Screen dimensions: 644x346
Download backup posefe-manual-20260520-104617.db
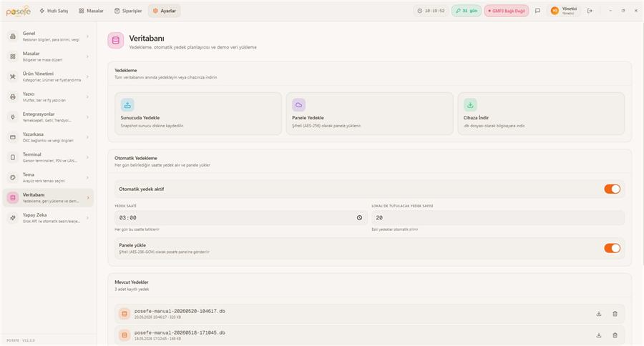(x=599, y=314)
